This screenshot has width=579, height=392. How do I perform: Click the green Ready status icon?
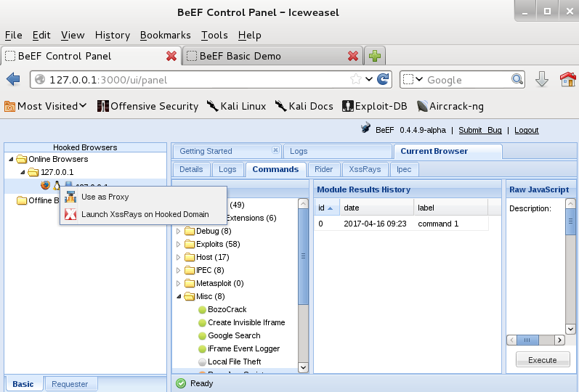(181, 383)
